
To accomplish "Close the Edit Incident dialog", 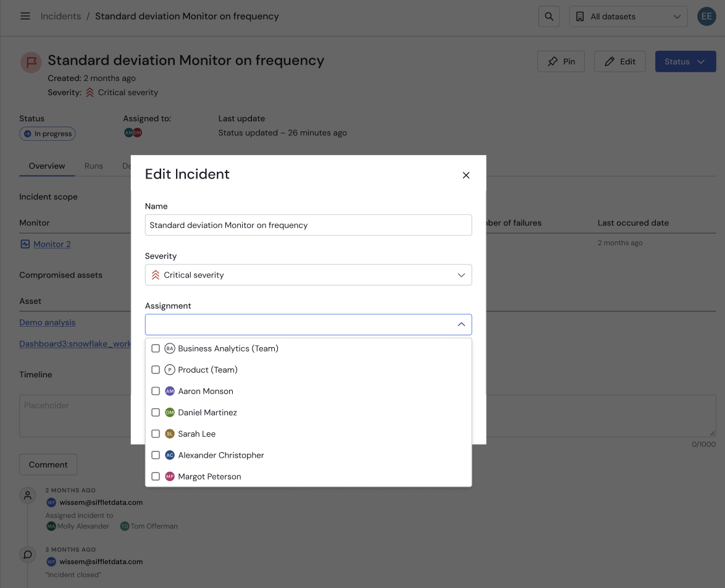I will 466,175.
